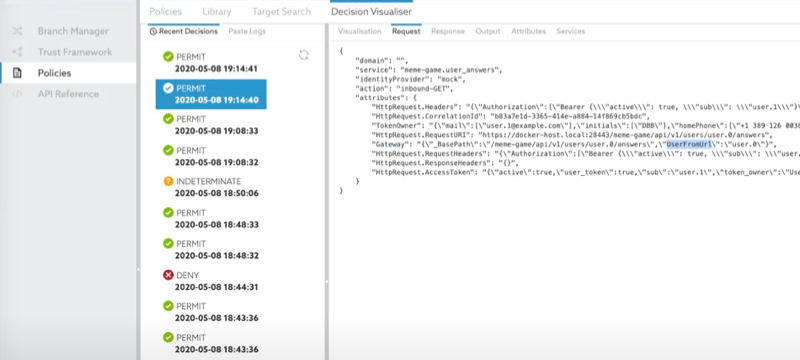
Task: Open the Response sub-tab
Action: (448, 31)
